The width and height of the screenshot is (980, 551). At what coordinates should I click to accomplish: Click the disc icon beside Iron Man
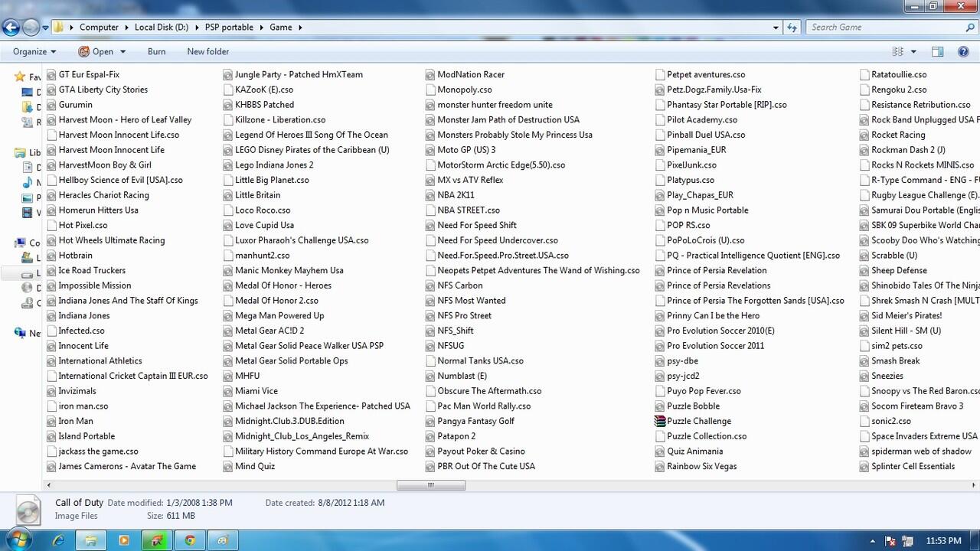coord(52,421)
